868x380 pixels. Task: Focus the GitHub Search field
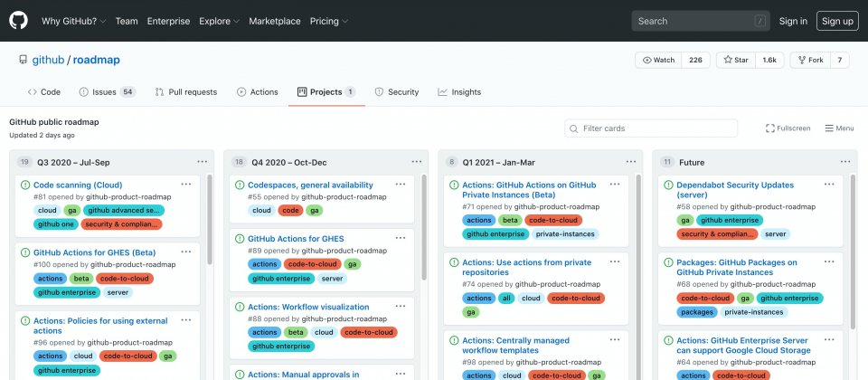[700, 21]
